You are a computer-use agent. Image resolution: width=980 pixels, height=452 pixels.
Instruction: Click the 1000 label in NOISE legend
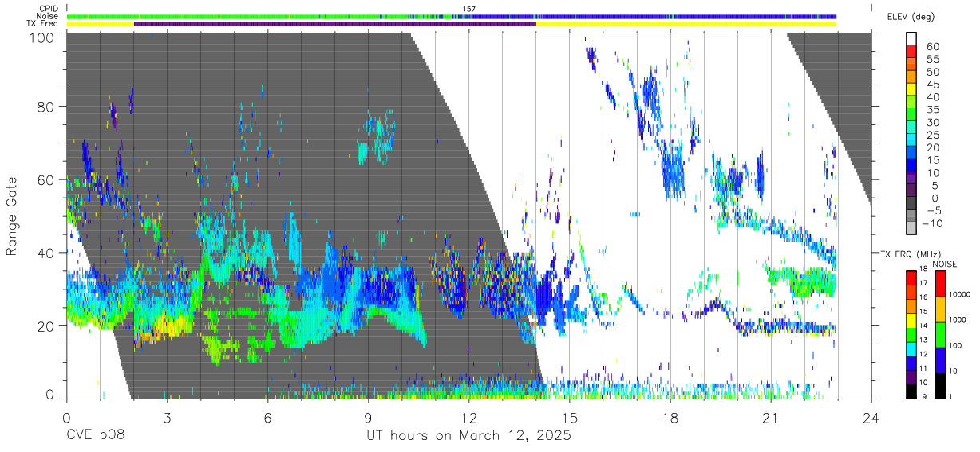tap(956, 321)
